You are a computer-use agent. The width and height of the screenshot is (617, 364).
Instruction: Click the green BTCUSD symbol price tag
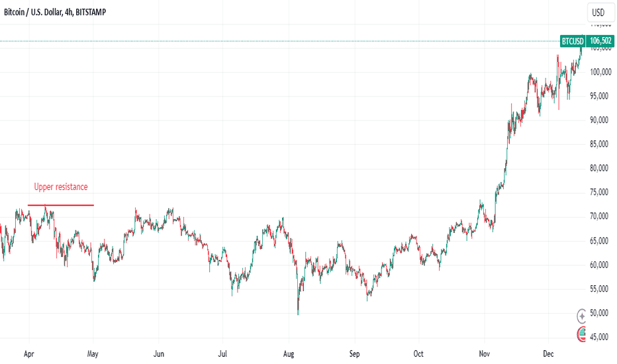(573, 41)
